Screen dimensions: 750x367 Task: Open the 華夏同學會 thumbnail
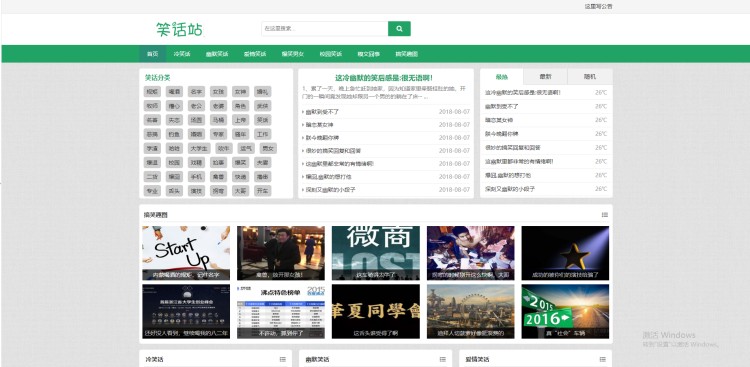[375, 311]
